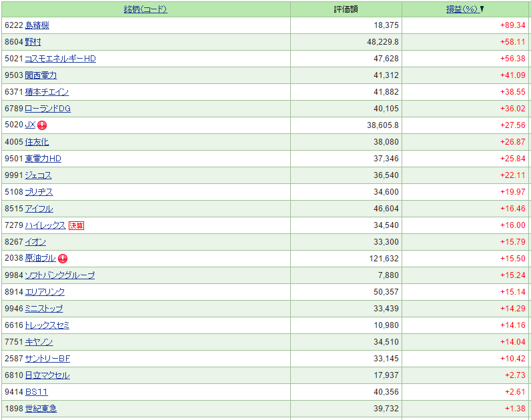Open the 野村 stock link
The image size is (531, 420).
[x=33, y=42]
